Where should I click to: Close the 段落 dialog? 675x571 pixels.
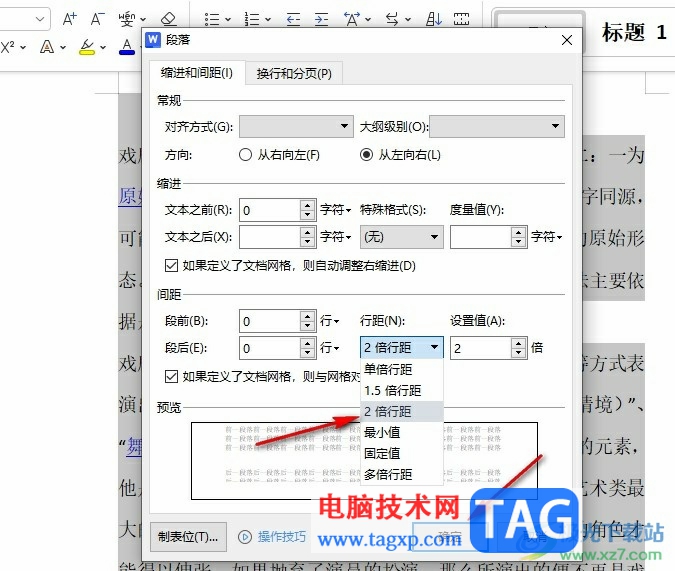(x=567, y=40)
